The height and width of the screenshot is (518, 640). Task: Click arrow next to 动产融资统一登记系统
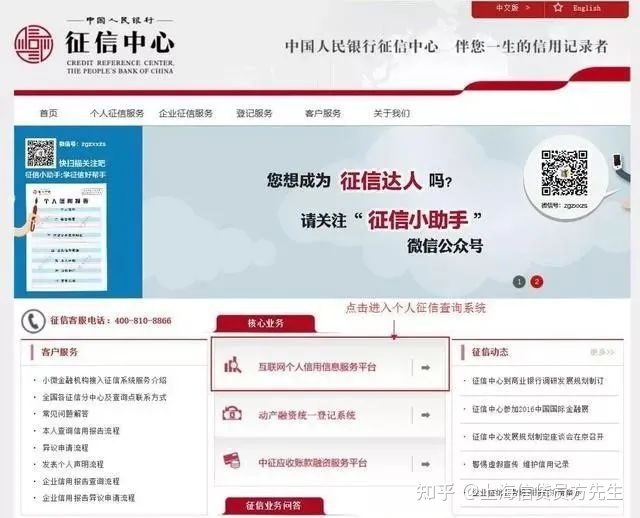coord(425,415)
